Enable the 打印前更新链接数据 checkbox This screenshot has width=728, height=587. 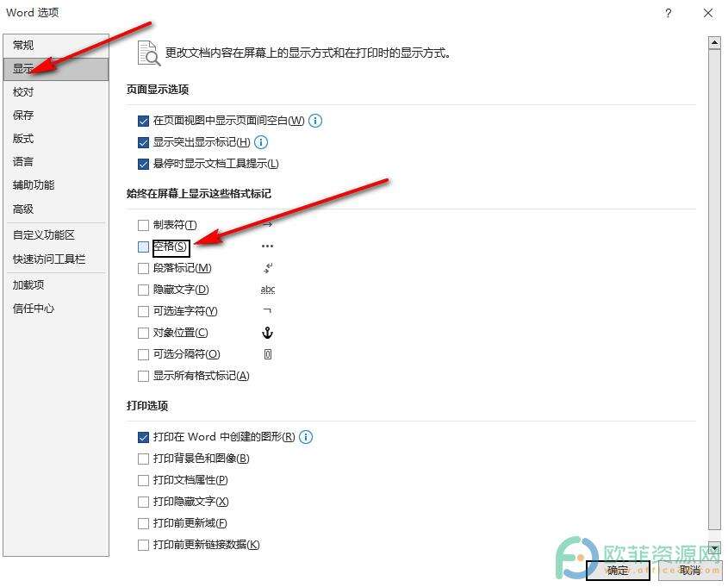coord(144,545)
